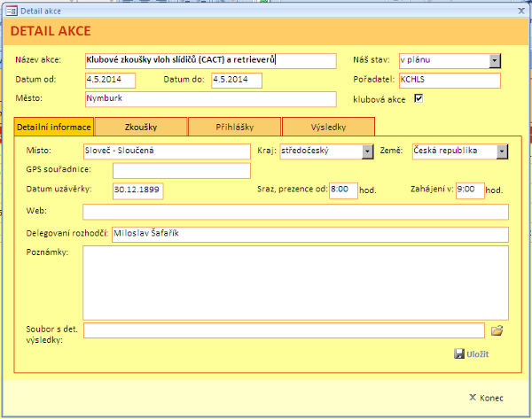
Task: Click the empty GPS souřadnice field
Action: click(182, 171)
